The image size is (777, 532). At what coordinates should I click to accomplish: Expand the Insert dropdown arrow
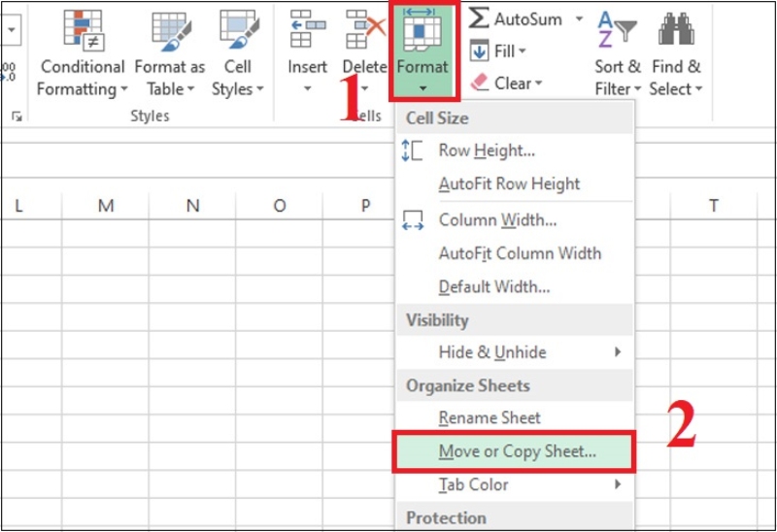tap(307, 89)
